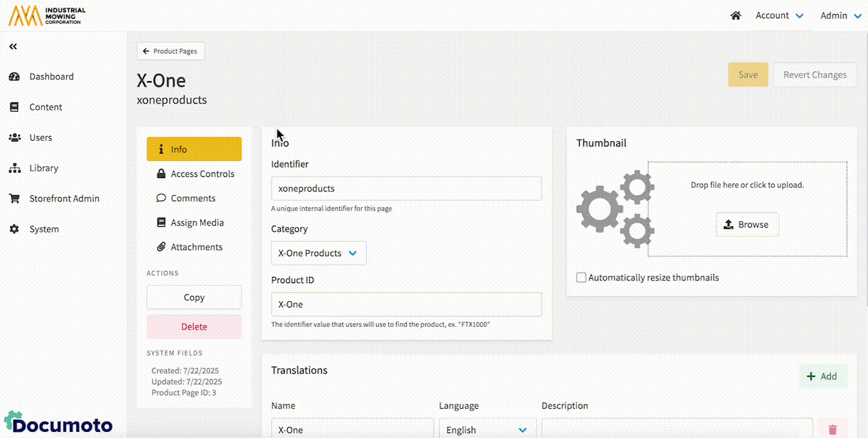Delete the X-One translation row via trash icon
Screen dimensions: 868x438
point(832,429)
